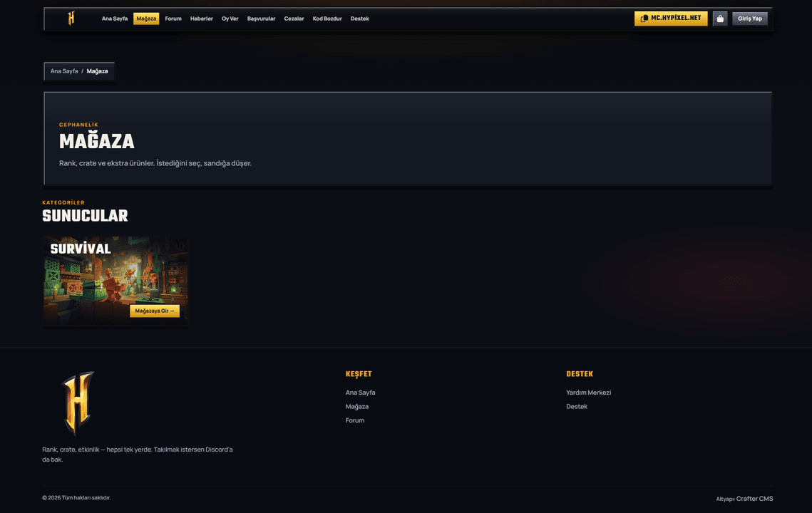Open Cezalar in the navbar
812x513 pixels.
pyautogui.click(x=294, y=19)
